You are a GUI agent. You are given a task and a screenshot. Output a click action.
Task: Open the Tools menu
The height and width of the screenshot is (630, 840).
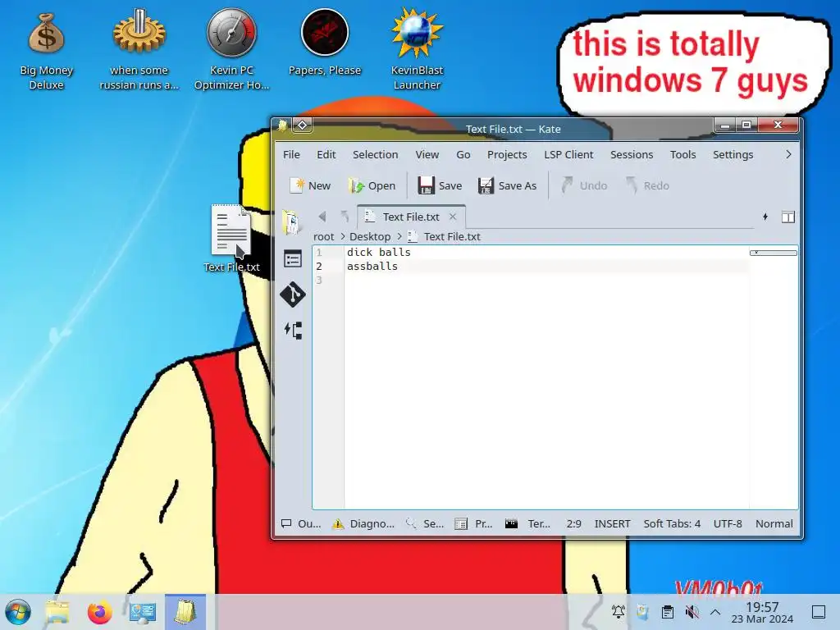[682, 155]
